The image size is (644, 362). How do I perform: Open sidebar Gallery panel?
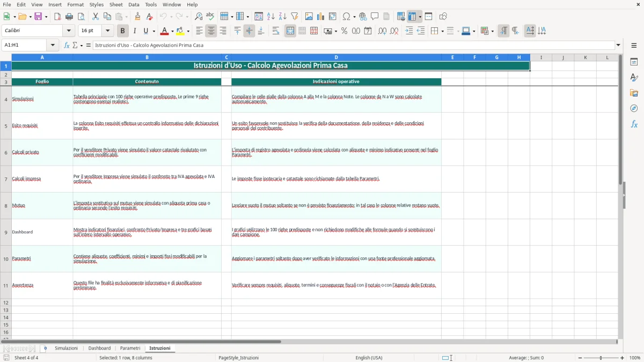point(634,93)
